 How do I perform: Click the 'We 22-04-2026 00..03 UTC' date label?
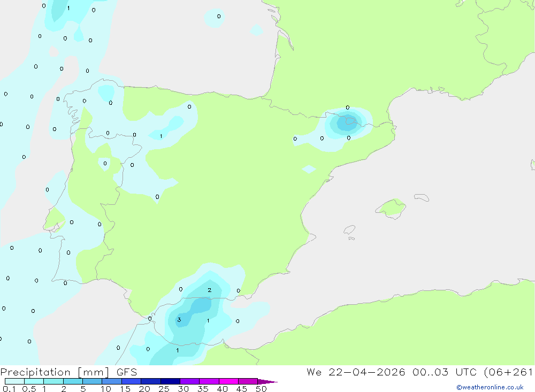point(392,372)
